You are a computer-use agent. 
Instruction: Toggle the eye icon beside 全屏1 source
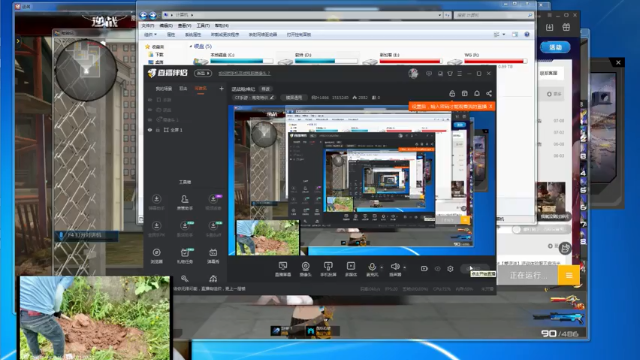click(x=150, y=130)
